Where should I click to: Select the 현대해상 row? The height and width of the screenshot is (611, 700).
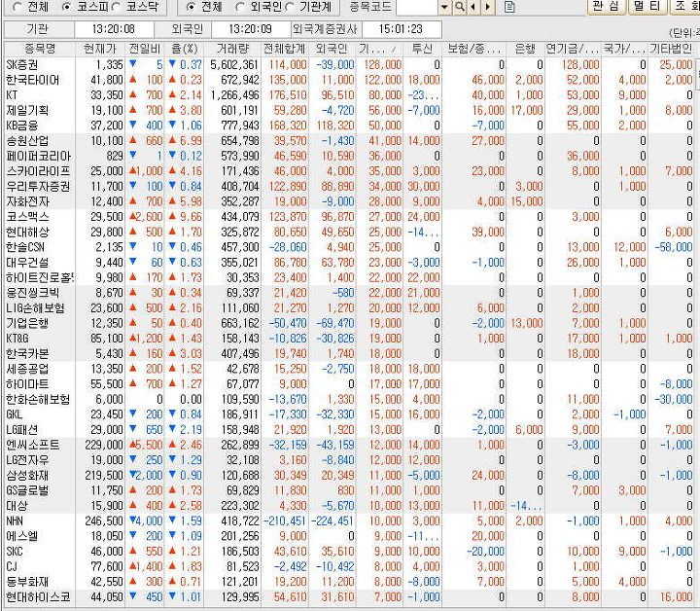(x=349, y=232)
